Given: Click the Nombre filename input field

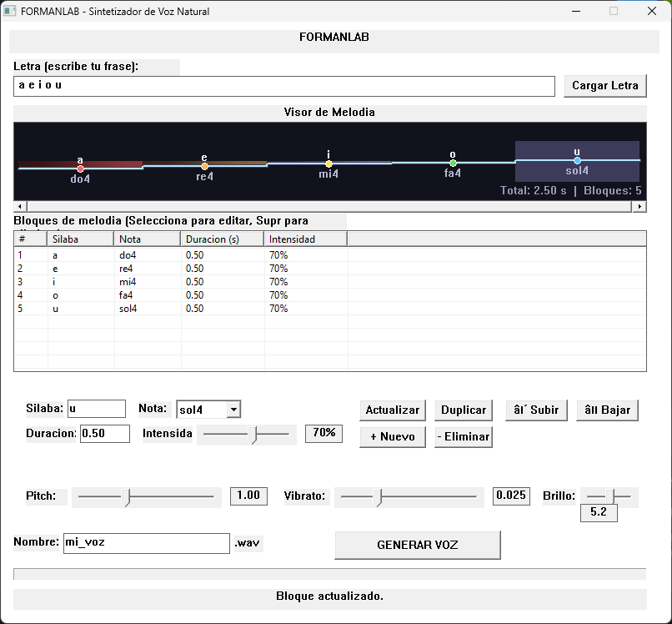Looking at the screenshot, I should click(x=147, y=543).
